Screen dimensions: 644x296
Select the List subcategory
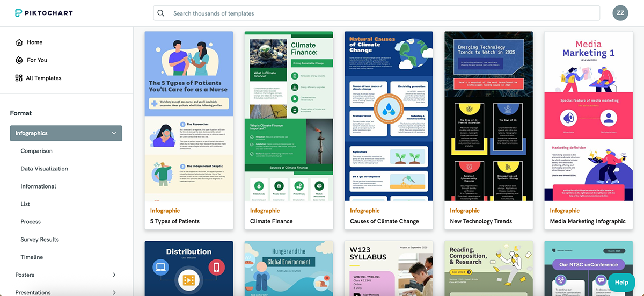[x=25, y=204]
